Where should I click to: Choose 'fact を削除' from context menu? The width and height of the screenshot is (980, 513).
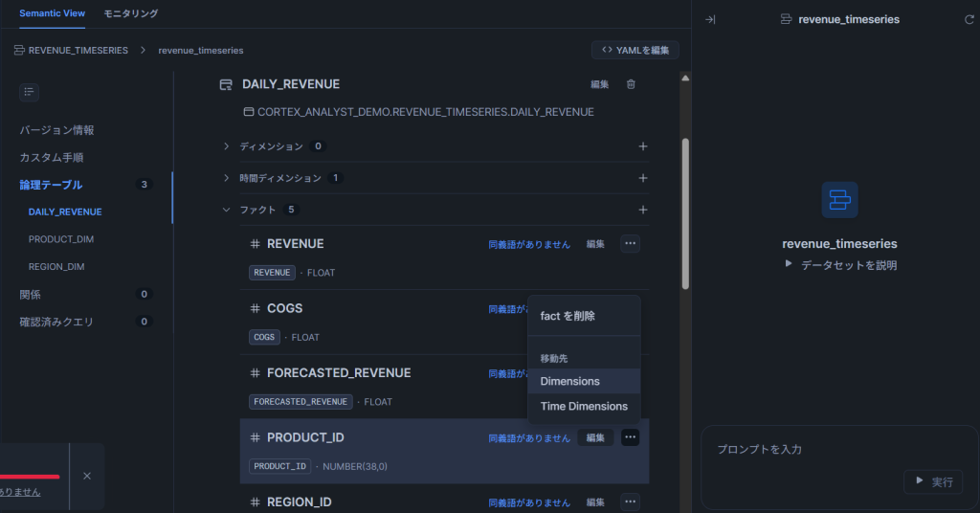(584, 316)
